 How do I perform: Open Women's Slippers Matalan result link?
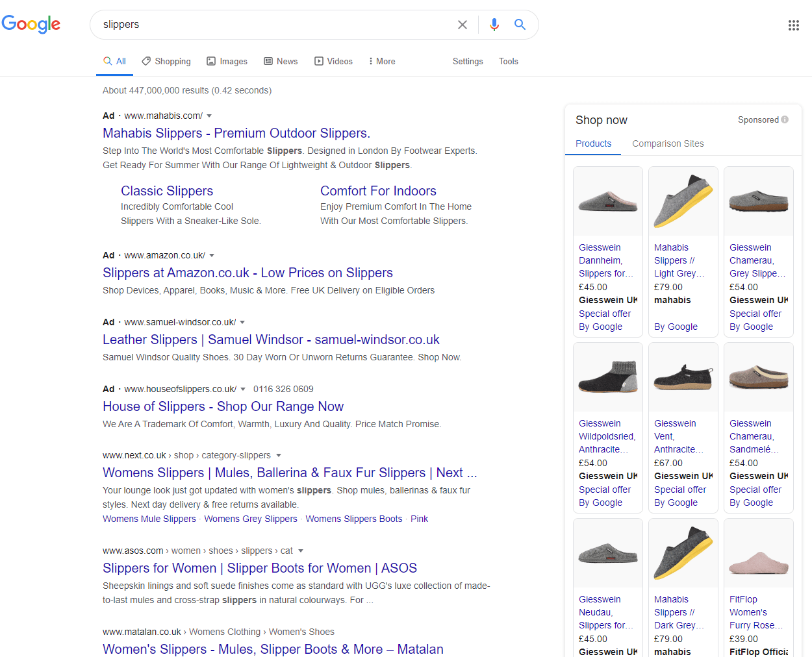point(273,649)
